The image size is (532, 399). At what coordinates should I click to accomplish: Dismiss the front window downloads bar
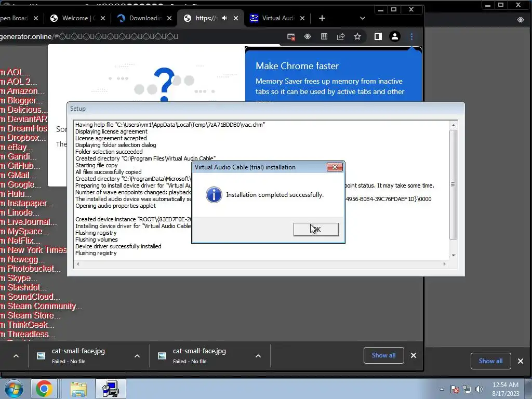coord(413,355)
